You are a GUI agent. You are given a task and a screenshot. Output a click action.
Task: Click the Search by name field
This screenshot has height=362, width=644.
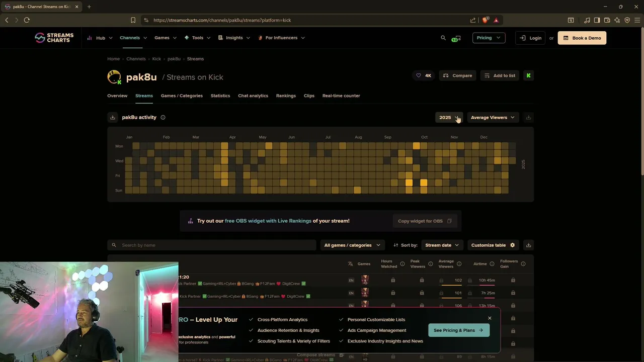click(212, 245)
